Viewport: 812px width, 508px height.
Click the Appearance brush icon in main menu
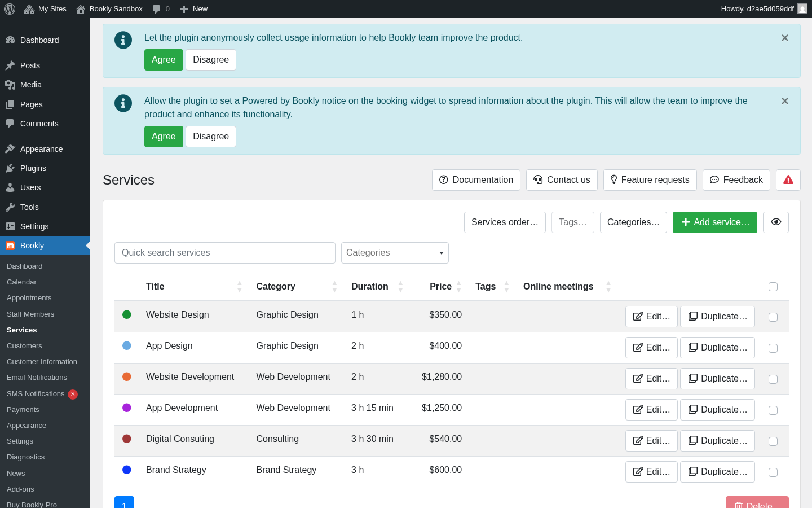[10, 149]
